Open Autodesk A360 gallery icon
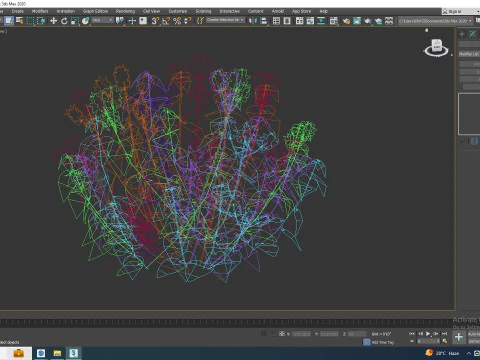The height and width of the screenshot is (360, 480). coord(389,21)
